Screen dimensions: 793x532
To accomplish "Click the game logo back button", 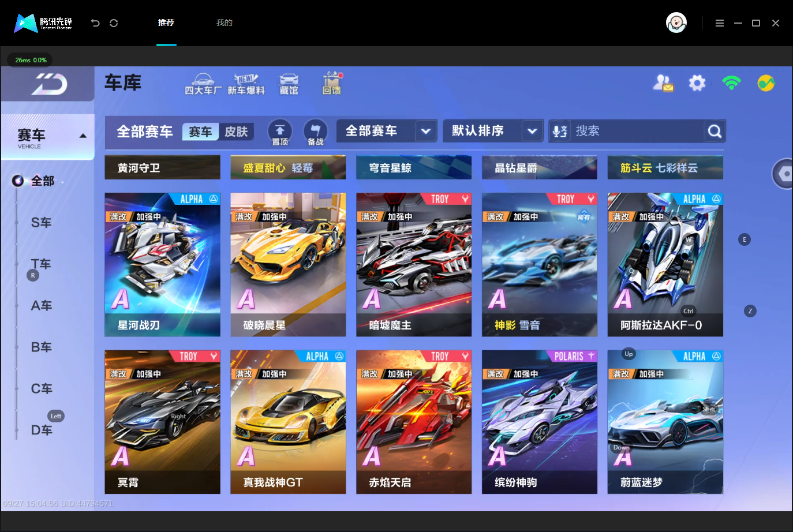I will point(48,84).
